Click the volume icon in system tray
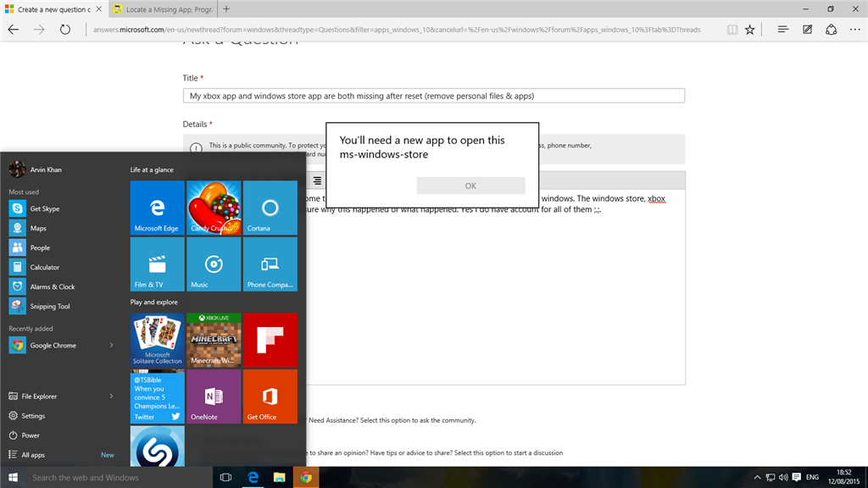This screenshot has height=488, width=868. pyautogui.click(x=783, y=477)
